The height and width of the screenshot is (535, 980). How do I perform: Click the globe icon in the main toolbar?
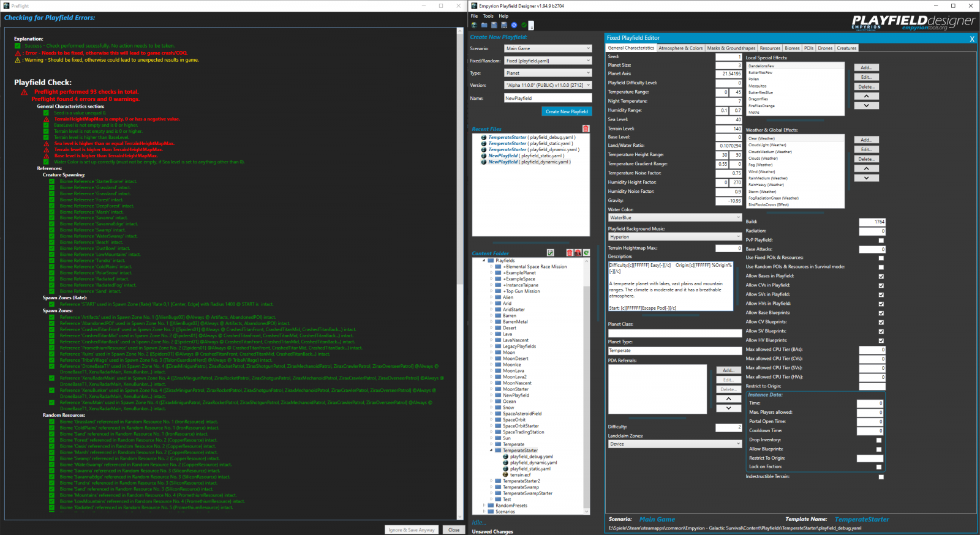point(473,25)
